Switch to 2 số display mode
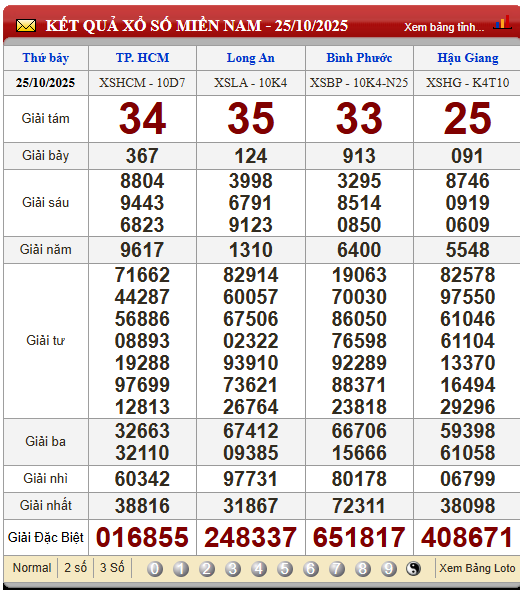This screenshot has width=520, height=590. [76, 567]
